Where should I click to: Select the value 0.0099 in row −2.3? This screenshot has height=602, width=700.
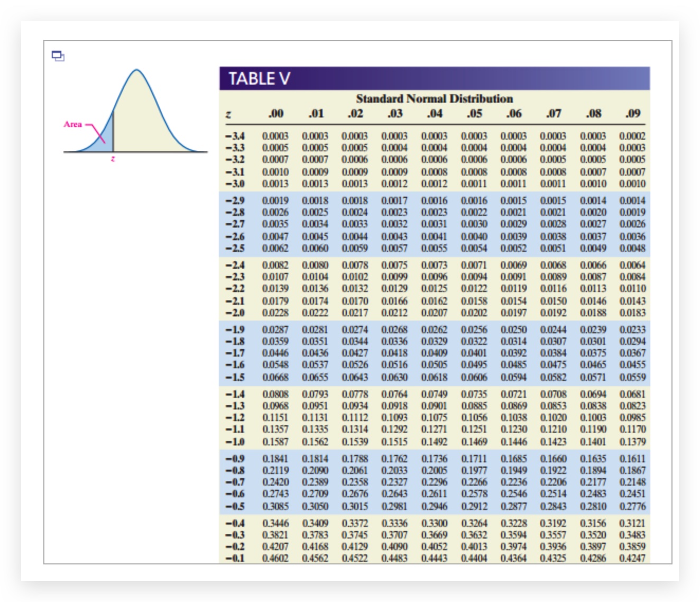click(x=394, y=277)
